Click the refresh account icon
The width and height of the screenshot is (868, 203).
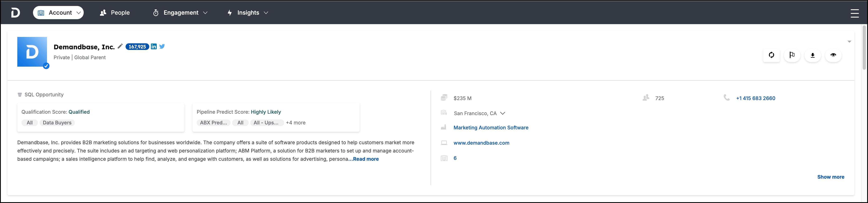771,55
